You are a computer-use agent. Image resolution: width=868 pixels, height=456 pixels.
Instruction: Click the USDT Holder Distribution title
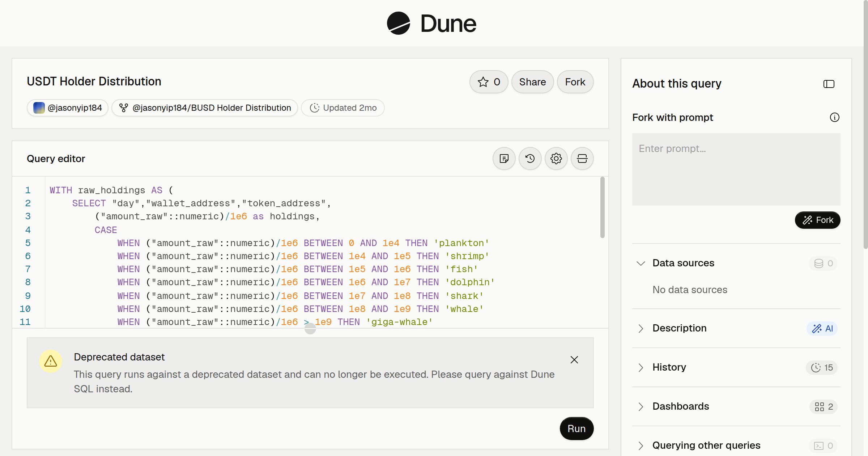click(94, 81)
